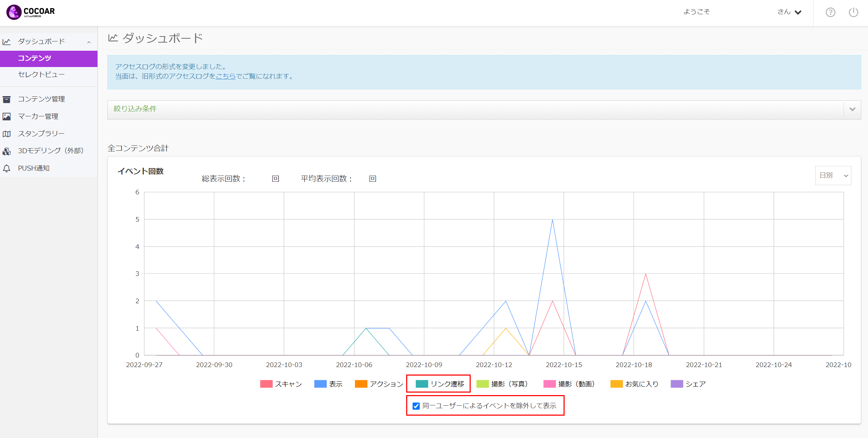Click the power logout icon
The width and height of the screenshot is (868, 438).
853,12
